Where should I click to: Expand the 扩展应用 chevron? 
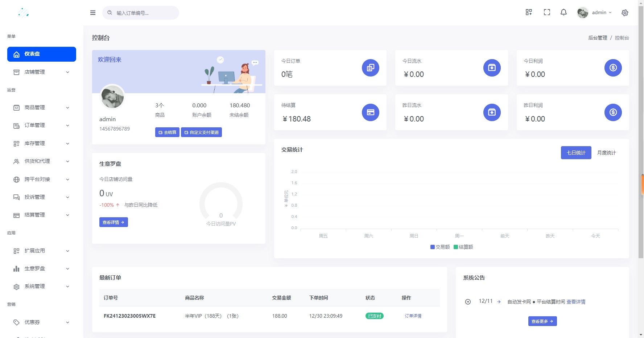67,251
